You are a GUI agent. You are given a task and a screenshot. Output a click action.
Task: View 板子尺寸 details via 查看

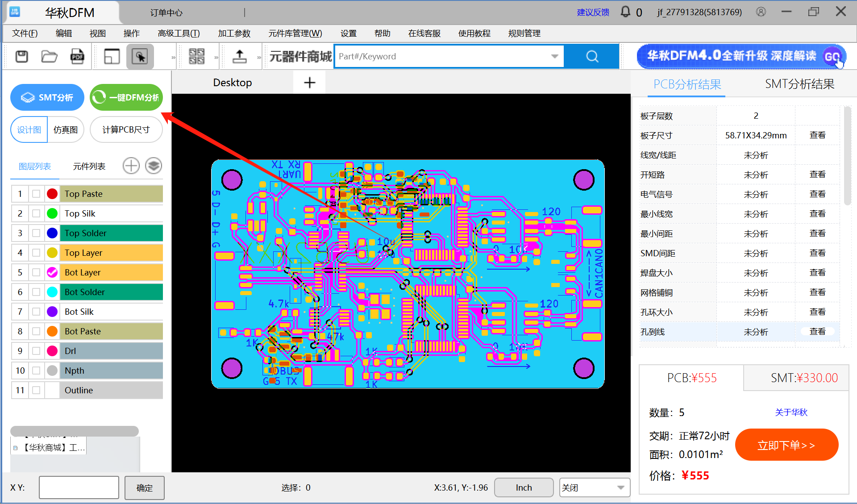click(x=817, y=135)
